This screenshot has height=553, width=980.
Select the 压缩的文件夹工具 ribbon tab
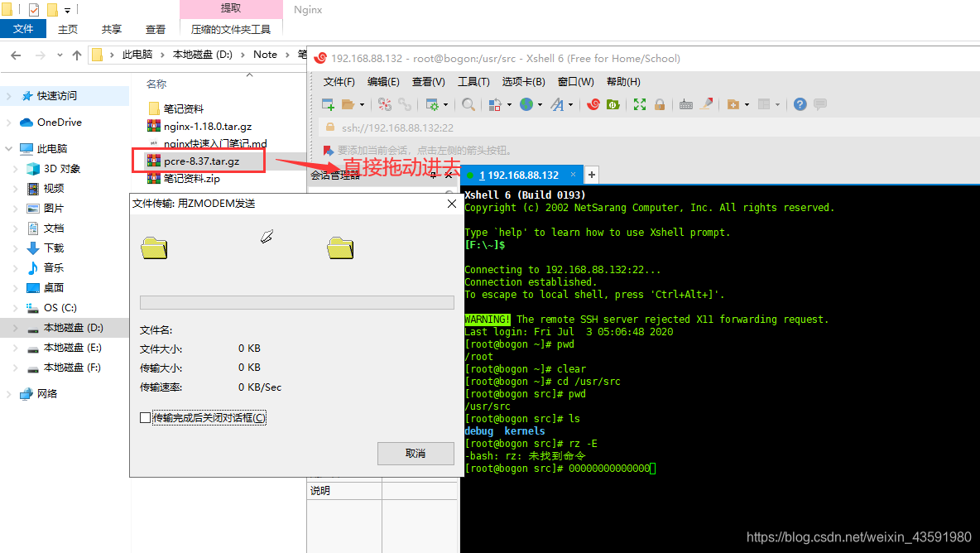pyautogui.click(x=231, y=29)
